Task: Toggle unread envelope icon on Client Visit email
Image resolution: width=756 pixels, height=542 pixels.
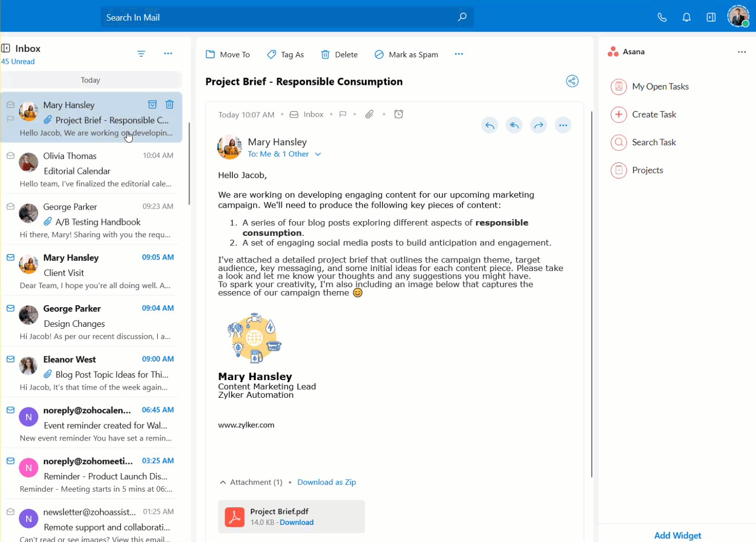Action: pyautogui.click(x=10, y=257)
